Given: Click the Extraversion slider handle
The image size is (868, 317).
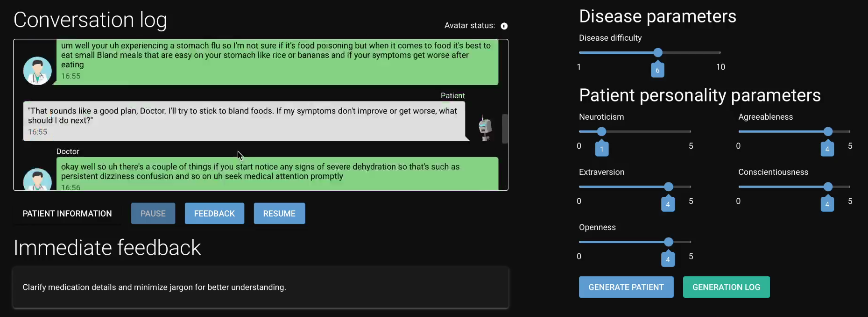Looking at the screenshot, I should [669, 187].
